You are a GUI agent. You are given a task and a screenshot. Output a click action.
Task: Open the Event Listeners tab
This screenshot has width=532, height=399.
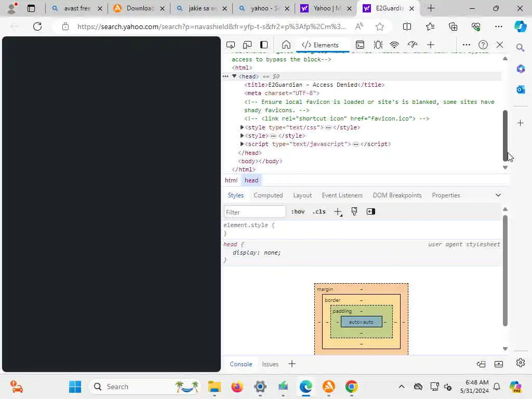[342, 195]
